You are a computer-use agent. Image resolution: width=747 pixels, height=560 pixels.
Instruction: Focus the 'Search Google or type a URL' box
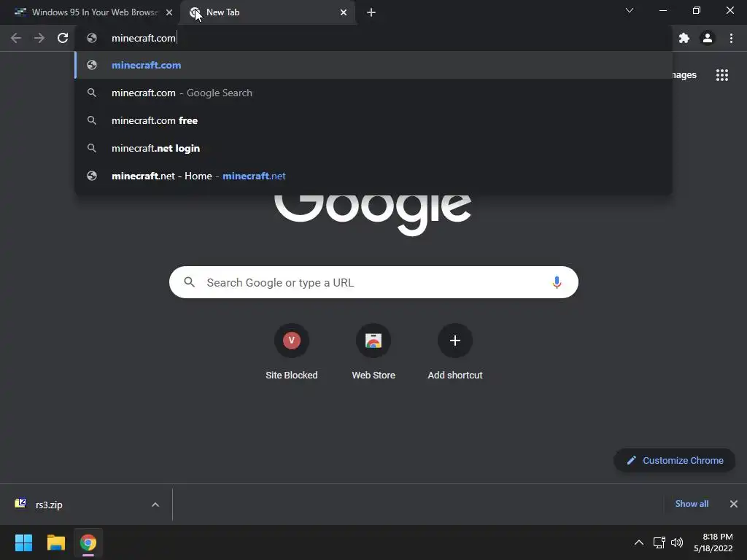click(x=373, y=282)
